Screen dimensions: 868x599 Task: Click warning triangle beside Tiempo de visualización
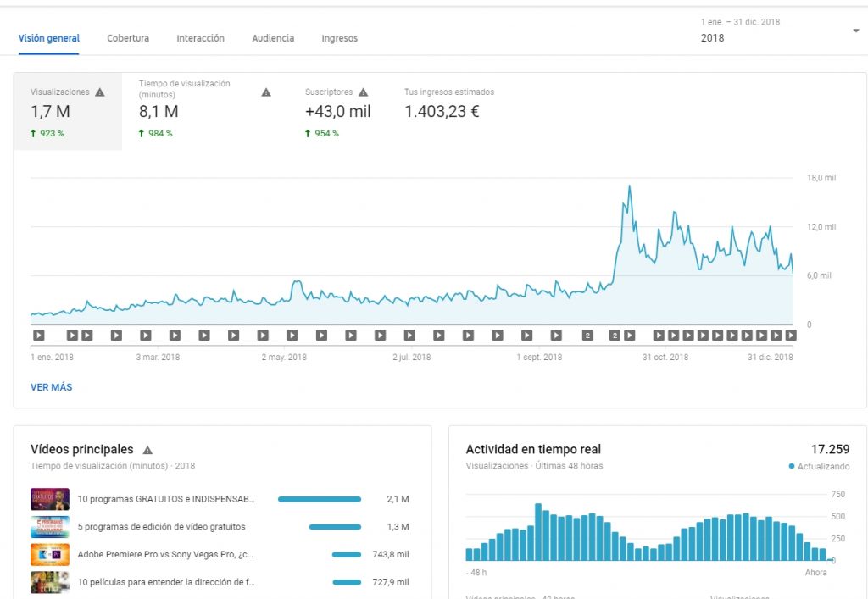pyautogui.click(x=266, y=92)
